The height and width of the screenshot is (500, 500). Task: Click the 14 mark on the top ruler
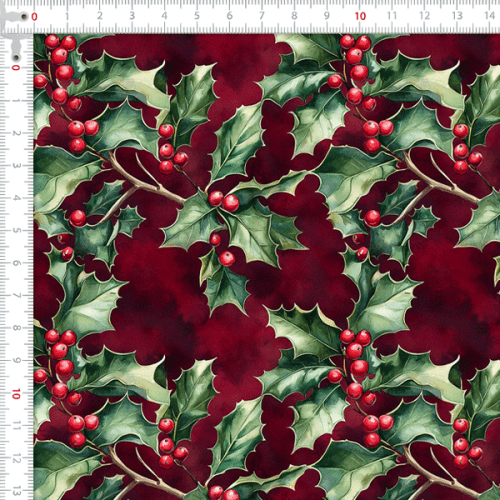tap(490, 15)
